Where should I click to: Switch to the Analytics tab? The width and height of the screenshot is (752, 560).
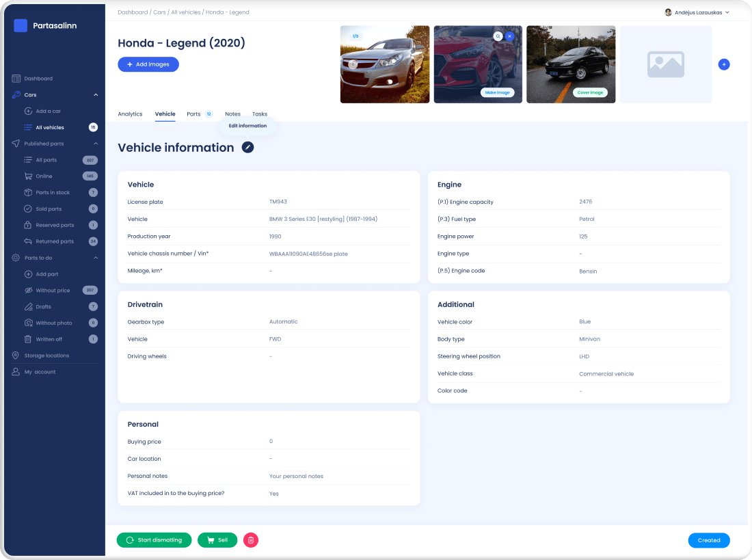tap(130, 114)
